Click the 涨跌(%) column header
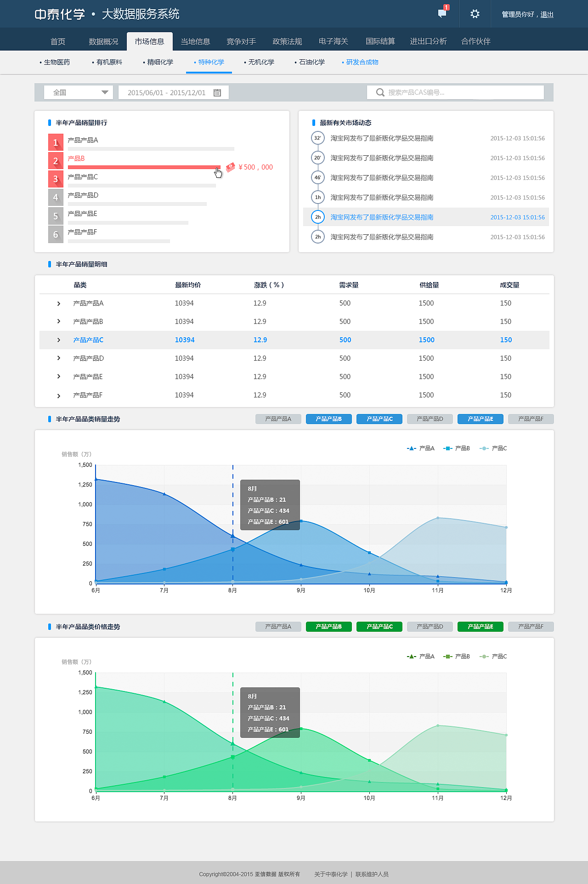Viewport: 588px width, 884px height. [269, 285]
